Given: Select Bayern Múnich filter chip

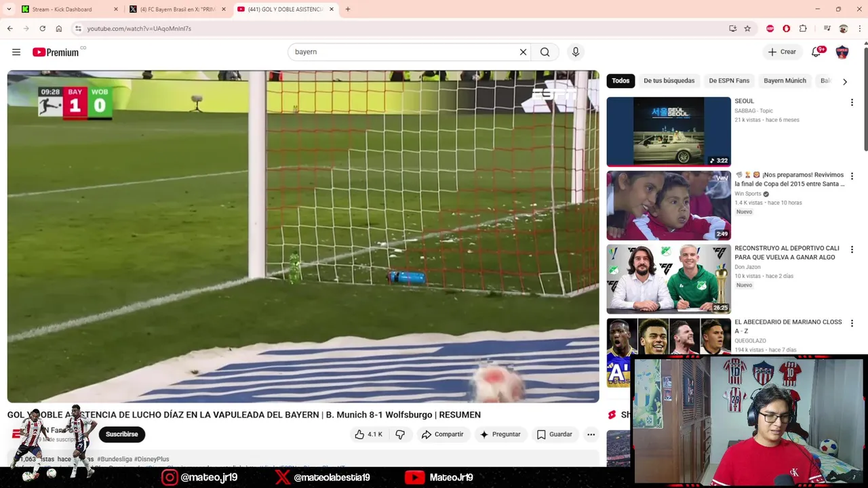Looking at the screenshot, I should point(785,81).
